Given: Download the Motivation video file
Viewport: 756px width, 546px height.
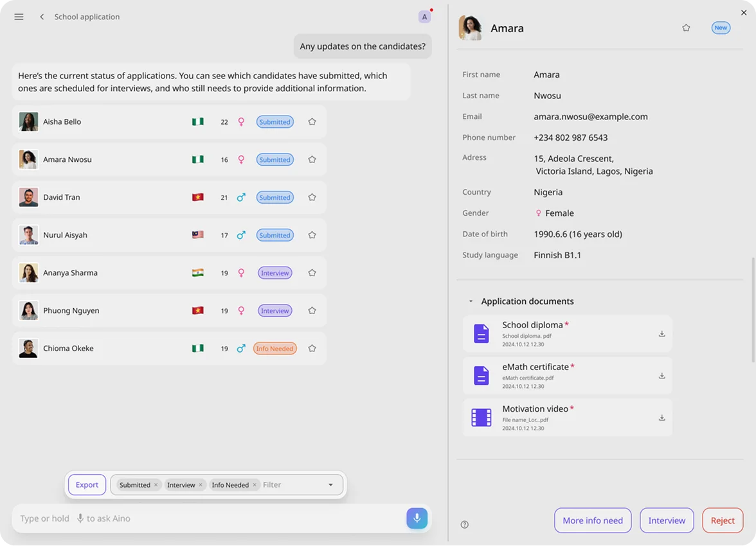Looking at the screenshot, I should [661, 418].
